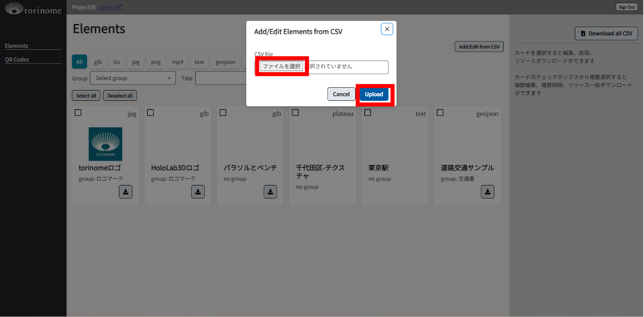Tick the checkbox on torinomeロゴ card

(78, 113)
